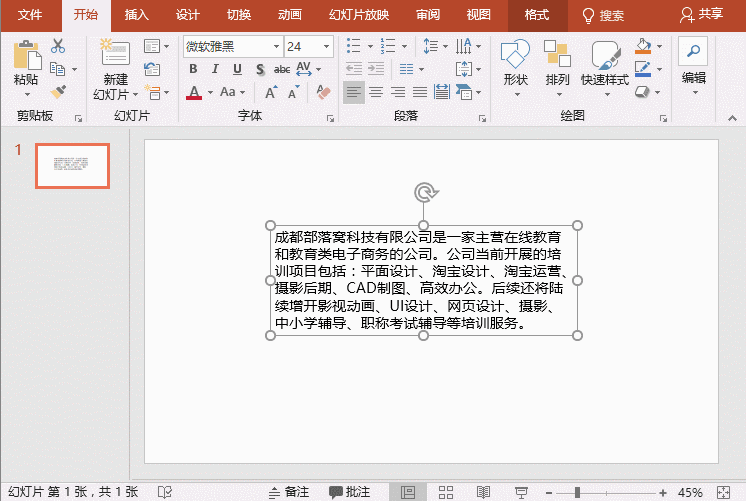Viewport: 746px width, 501px height.
Task: Switch to the 格式 format tab
Action: coord(537,15)
